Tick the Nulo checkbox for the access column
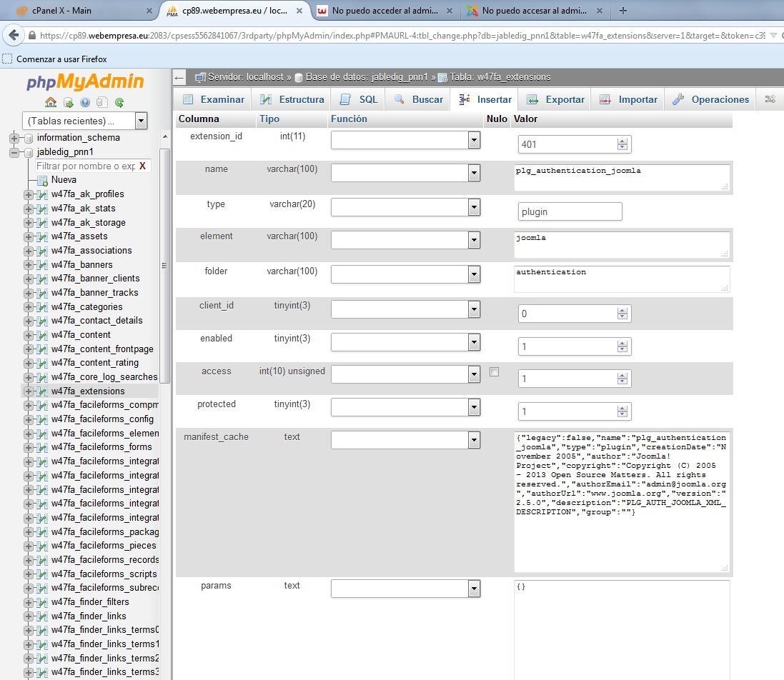Screen dimensions: 784x680 coord(494,371)
